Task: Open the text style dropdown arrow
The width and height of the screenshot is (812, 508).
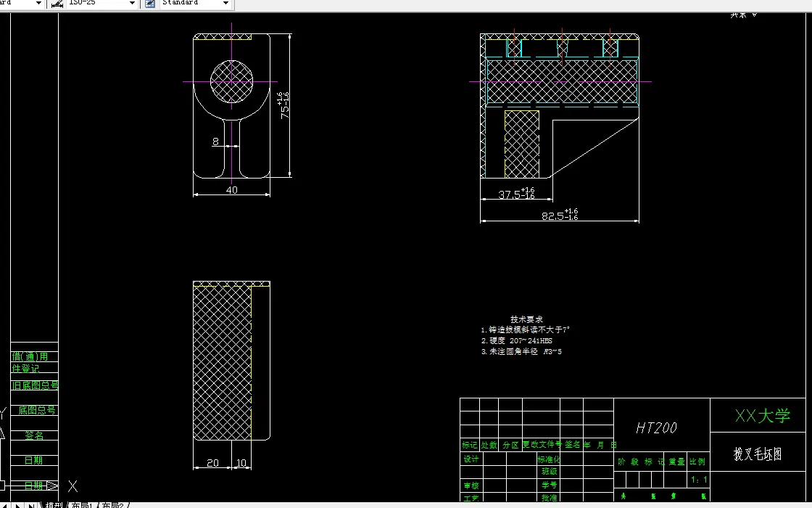Action: 38,3
